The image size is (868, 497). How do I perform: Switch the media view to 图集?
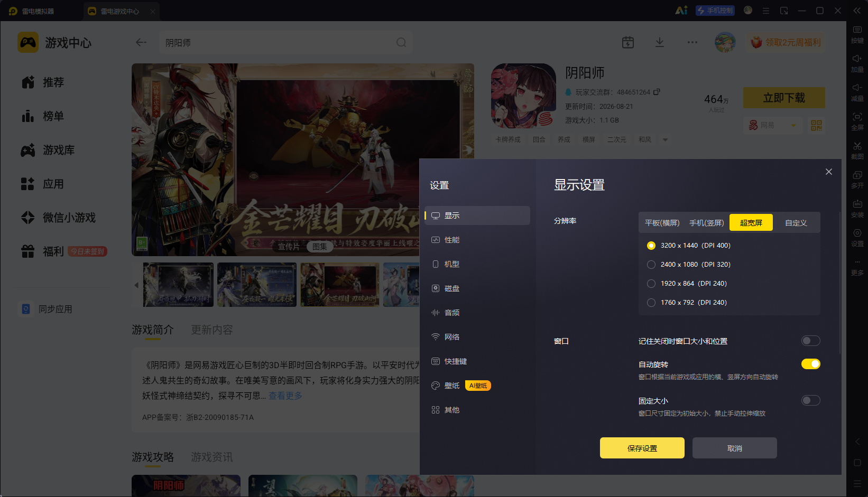pos(319,247)
